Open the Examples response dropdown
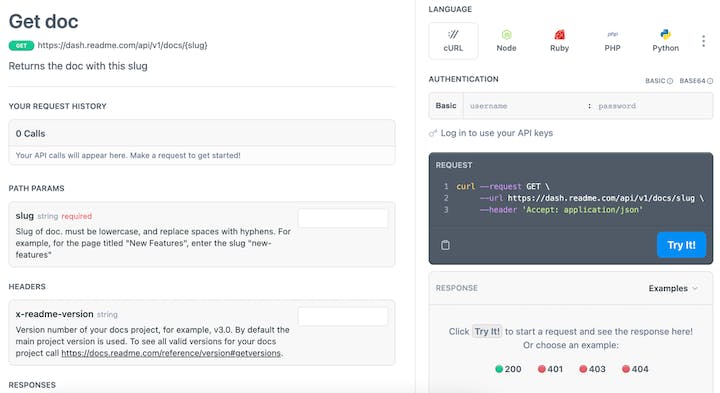The image size is (720, 393). (673, 288)
